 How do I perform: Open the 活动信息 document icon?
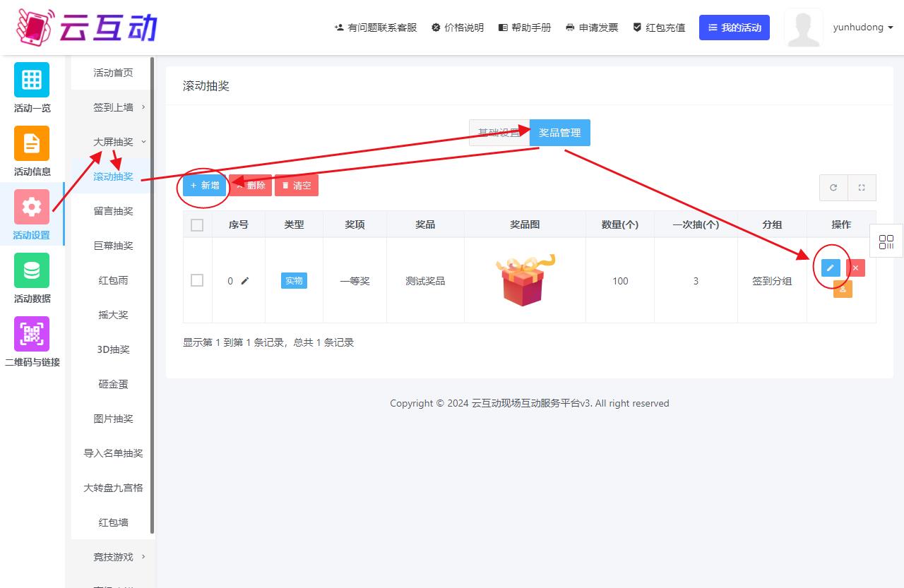click(32, 143)
